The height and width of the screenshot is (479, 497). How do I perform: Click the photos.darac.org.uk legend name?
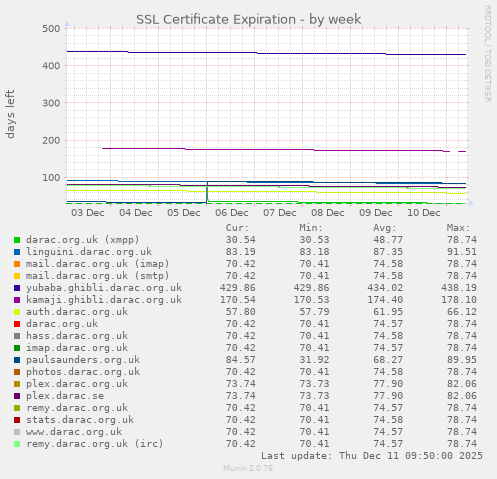[83, 372]
